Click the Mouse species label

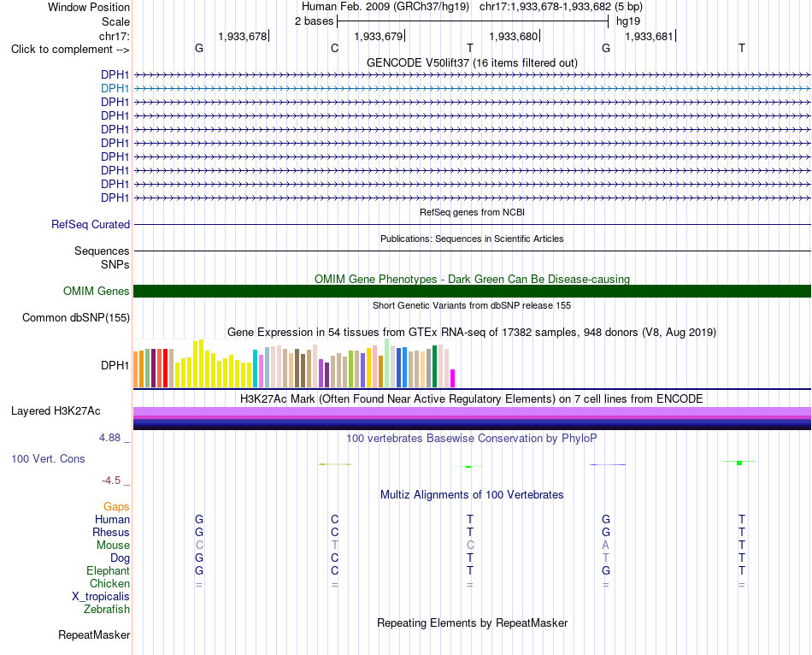(x=113, y=546)
